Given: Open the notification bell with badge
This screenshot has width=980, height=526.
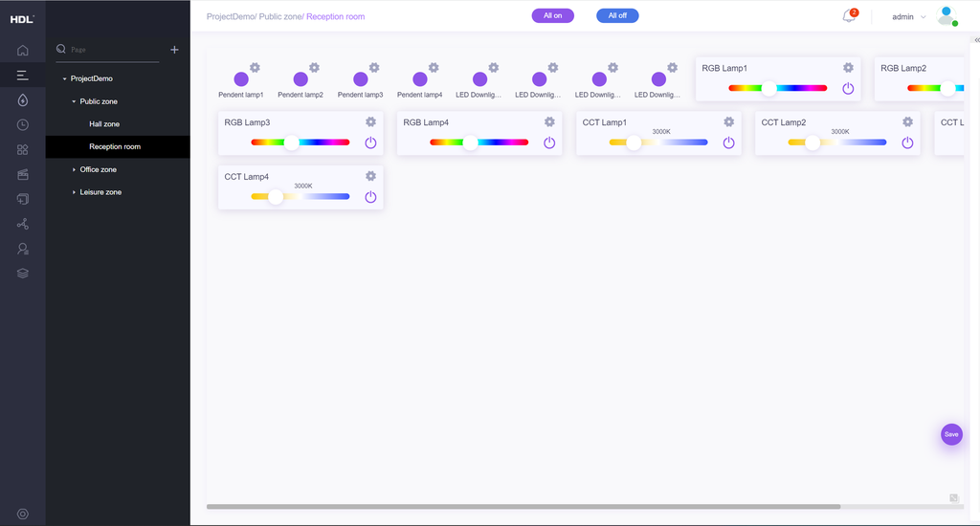Looking at the screenshot, I should tap(848, 16).
